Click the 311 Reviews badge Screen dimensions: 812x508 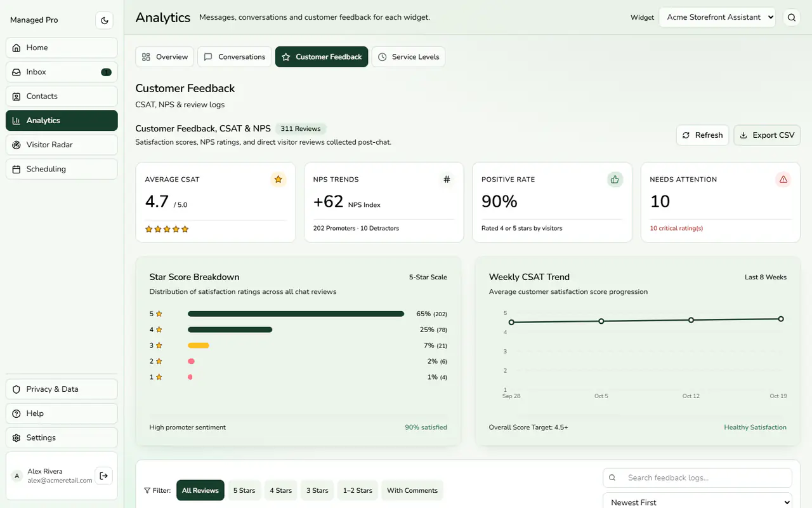pyautogui.click(x=301, y=129)
